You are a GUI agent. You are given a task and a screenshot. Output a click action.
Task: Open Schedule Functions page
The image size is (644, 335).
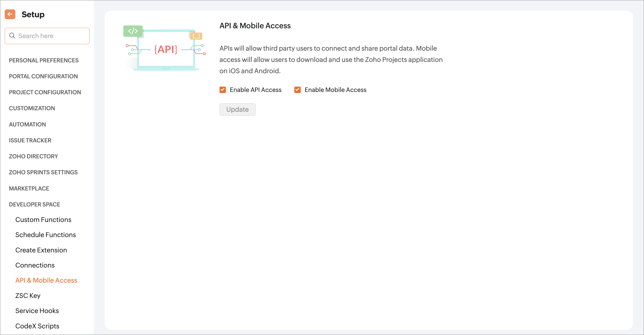[x=46, y=235]
